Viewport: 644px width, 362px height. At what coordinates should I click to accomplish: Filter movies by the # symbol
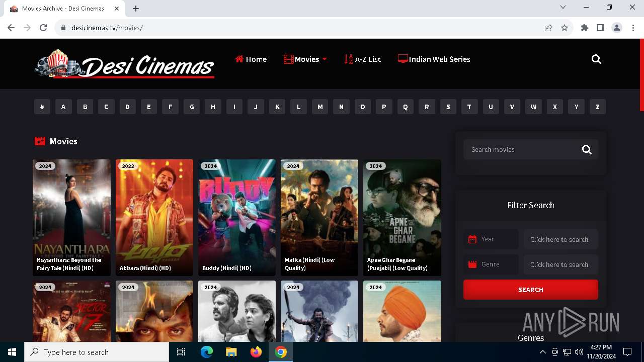42,107
